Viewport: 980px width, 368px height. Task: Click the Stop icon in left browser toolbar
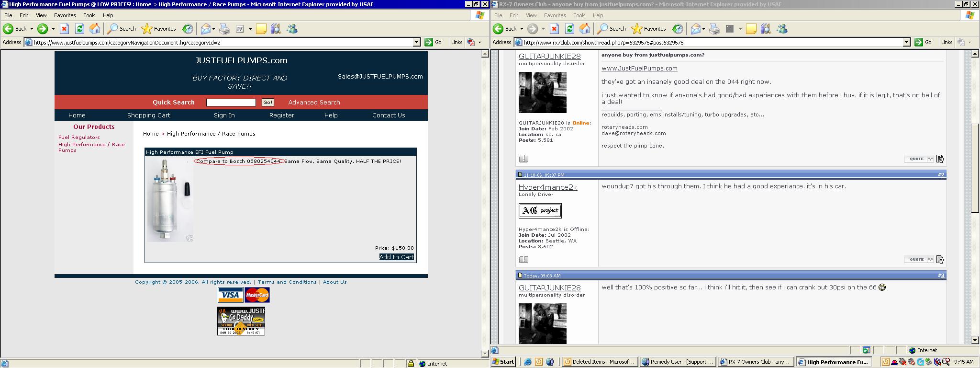64,29
